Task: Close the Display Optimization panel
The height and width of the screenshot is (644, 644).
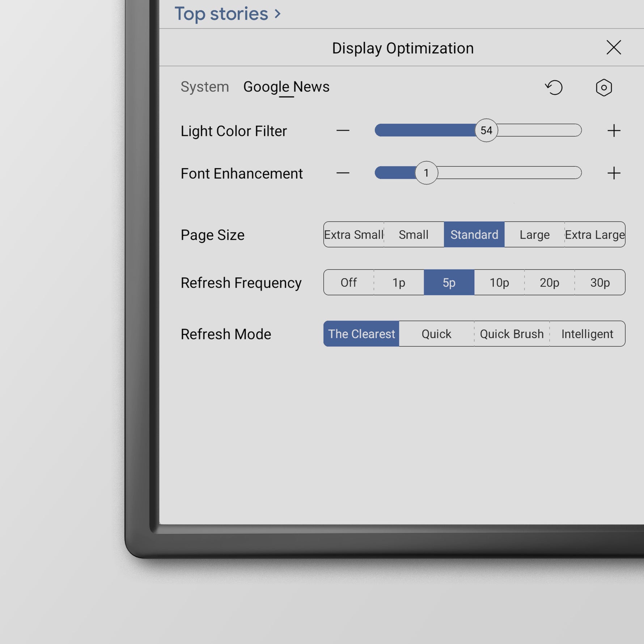Action: pos(614,48)
